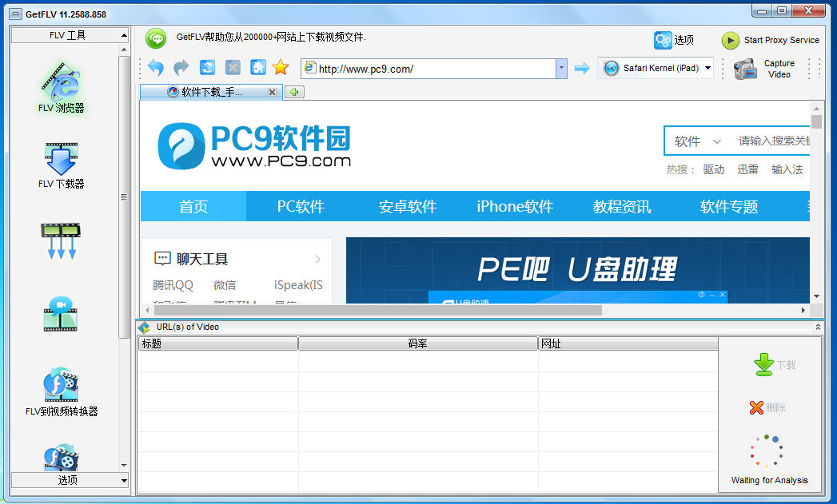
Task: Open the FLV 浏览器 tool
Action: click(61, 88)
